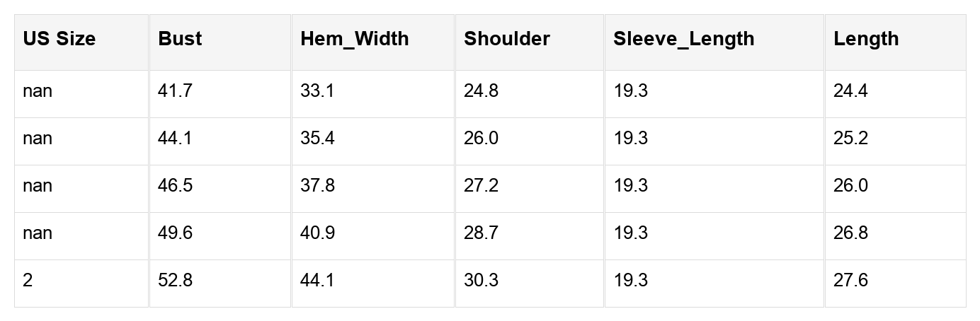Click the Sleeve_Length column header
Screen dimensions: 980x321
(683, 39)
